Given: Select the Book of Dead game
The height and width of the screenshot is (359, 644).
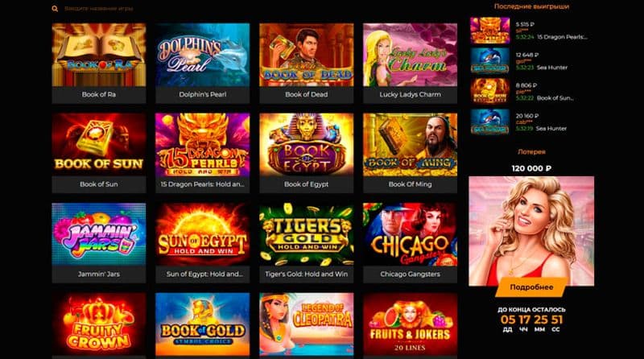Looking at the screenshot, I should coord(307,63).
